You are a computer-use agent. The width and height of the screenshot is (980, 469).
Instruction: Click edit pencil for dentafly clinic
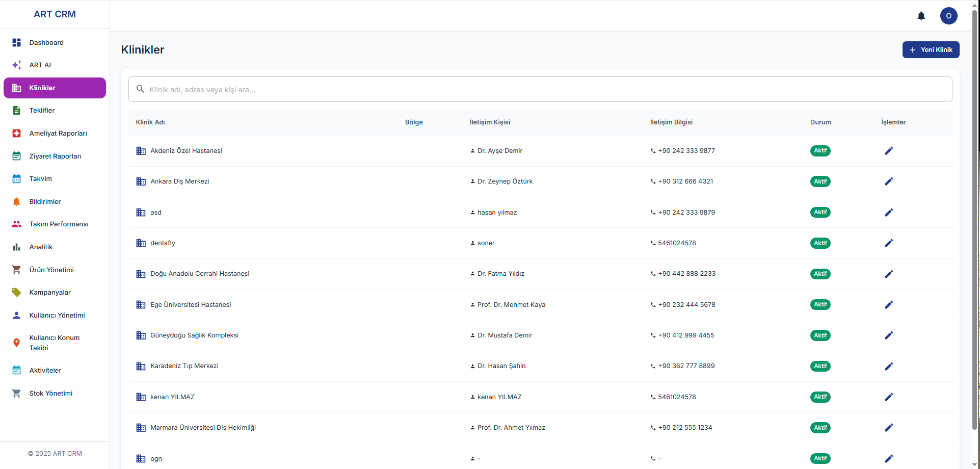pyautogui.click(x=888, y=243)
